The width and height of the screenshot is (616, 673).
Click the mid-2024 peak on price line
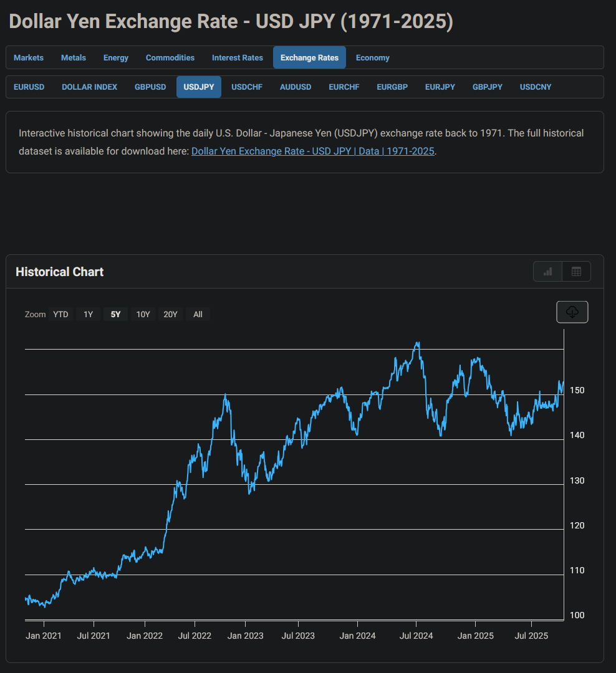pyautogui.click(x=418, y=343)
